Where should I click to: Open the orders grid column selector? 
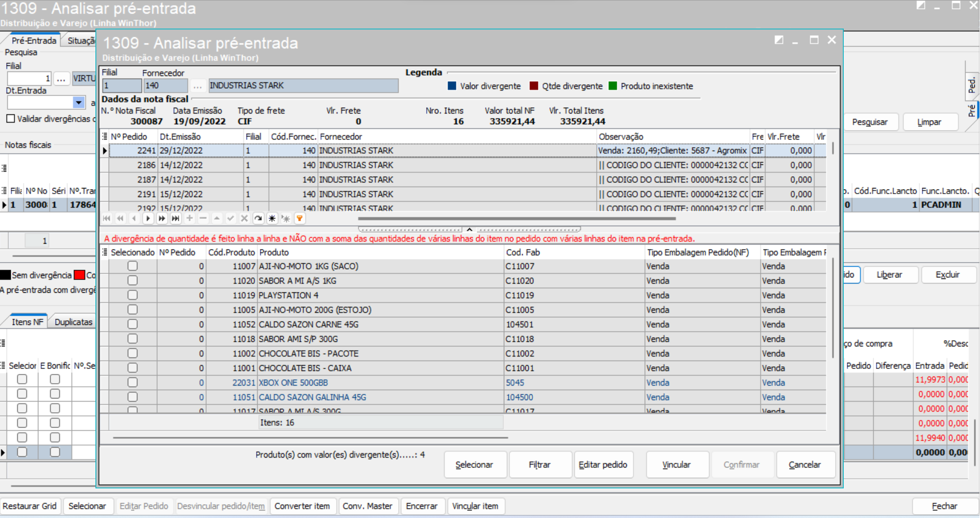(x=105, y=136)
